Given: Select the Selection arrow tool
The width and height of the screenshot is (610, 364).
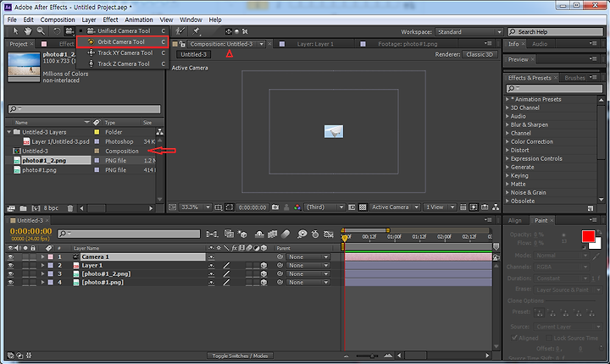Looking at the screenshot, I should 15,31.
